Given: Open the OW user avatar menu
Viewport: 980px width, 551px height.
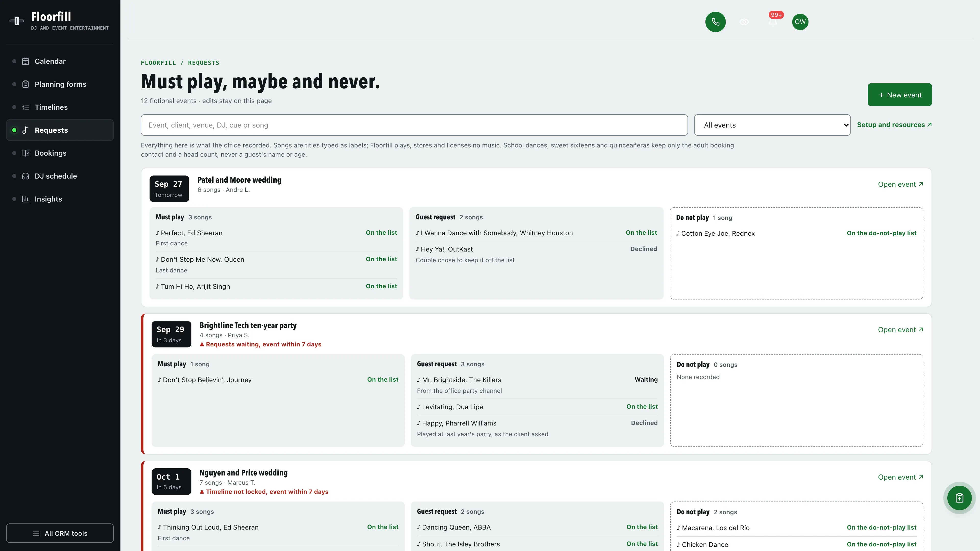Looking at the screenshot, I should click(x=800, y=22).
